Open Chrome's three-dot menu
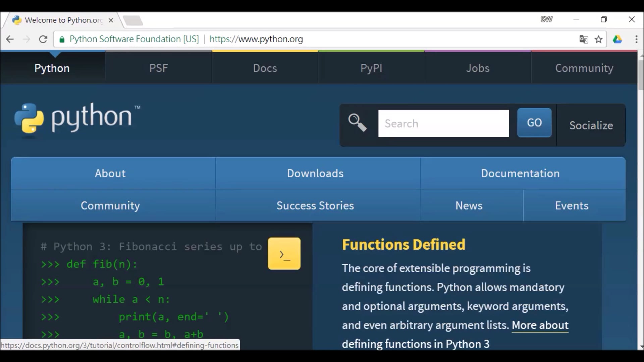644x362 pixels. tap(637, 39)
